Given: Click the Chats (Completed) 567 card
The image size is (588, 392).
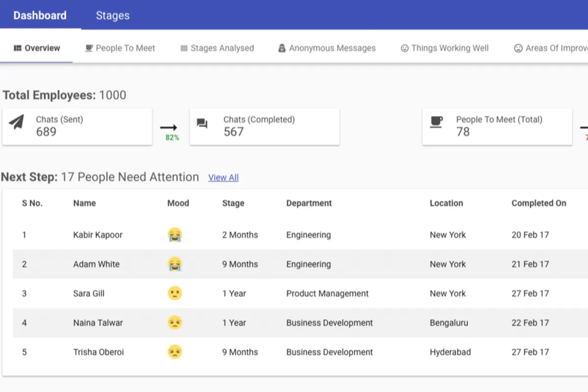Looking at the screenshot, I should pos(265,126).
